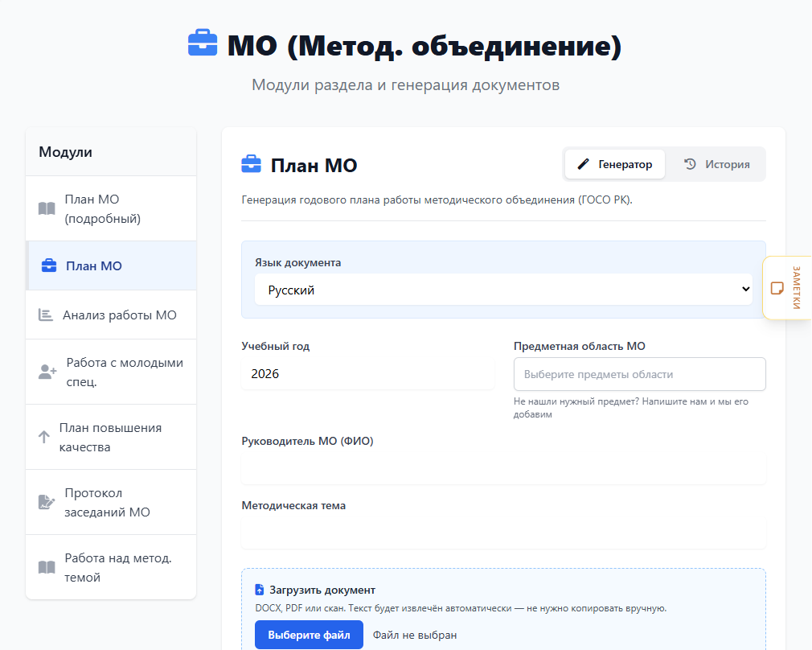Open the План МО (подробный) module
This screenshot has height=650, width=812.
tap(111, 208)
